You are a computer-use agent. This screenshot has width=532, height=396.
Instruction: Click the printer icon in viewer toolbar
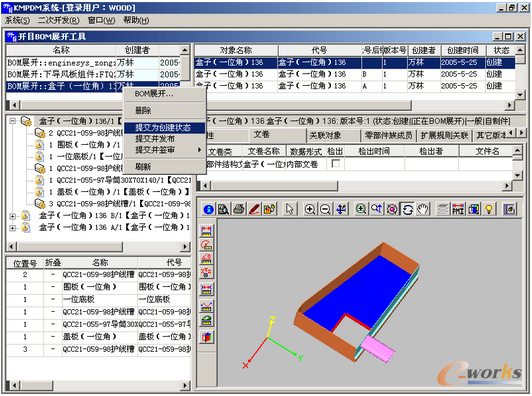(x=239, y=209)
